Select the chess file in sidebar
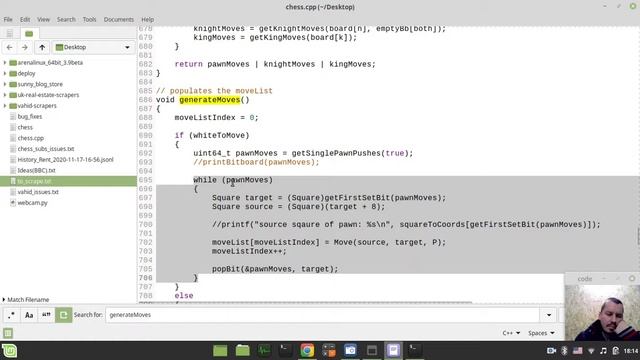Screen dimensions: 640x360 68,127
